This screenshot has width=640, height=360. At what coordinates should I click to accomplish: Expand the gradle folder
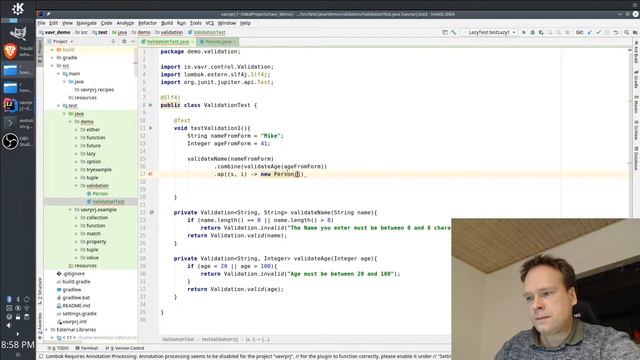click(x=52, y=58)
